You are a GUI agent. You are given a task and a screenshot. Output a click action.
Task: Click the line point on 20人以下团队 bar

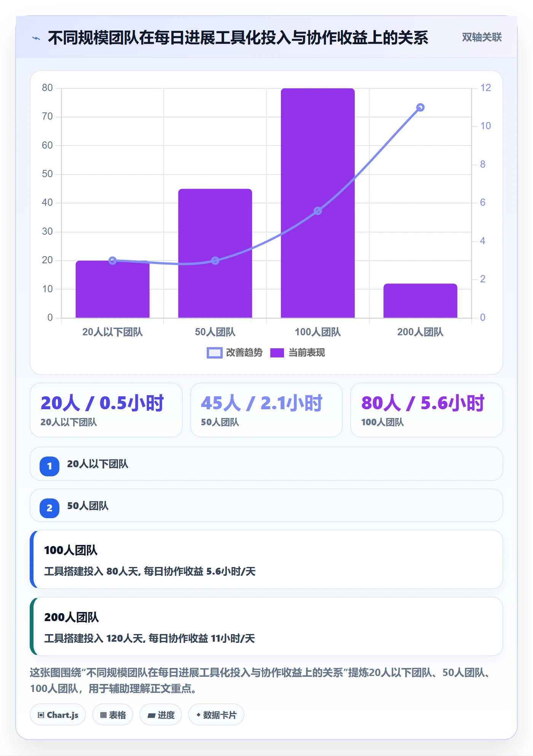coord(113,261)
